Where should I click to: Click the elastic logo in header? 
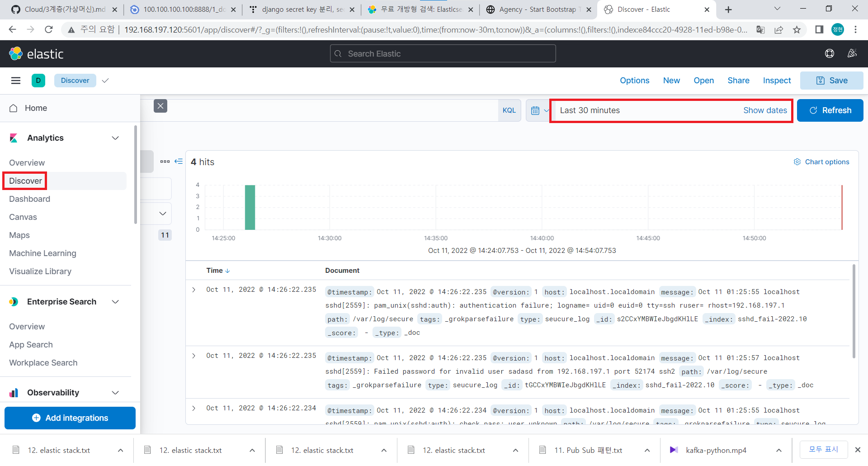click(36, 54)
